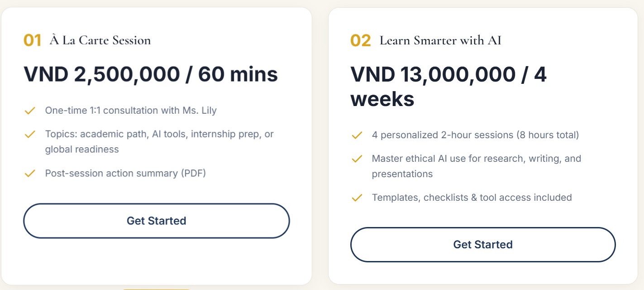Click checkmark beside Master ethical AI use
Viewport: 644px width, 290px height.
pyautogui.click(x=357, y=159)
